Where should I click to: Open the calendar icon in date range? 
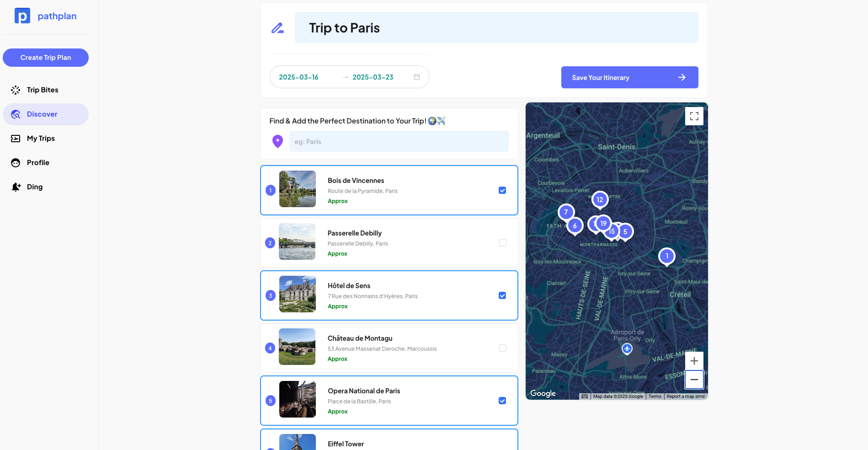click(417, 77)
